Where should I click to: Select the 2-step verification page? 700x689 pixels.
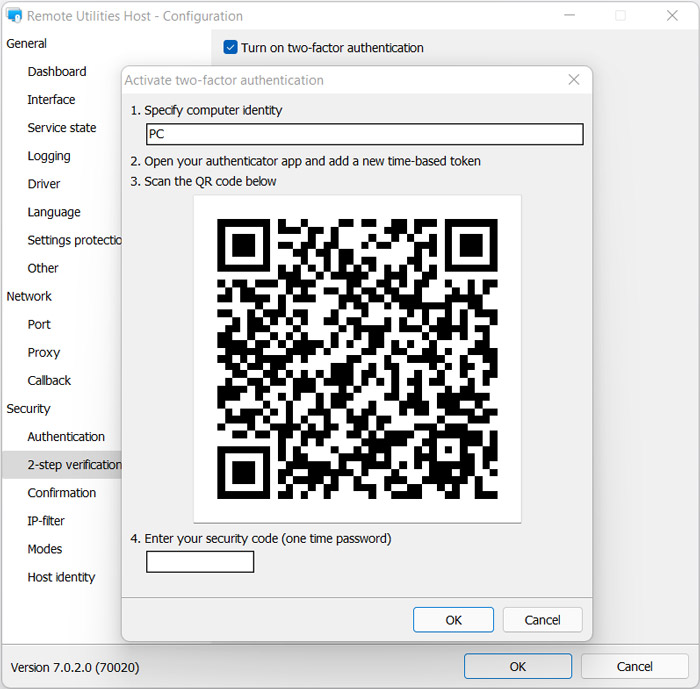point(62,465)
